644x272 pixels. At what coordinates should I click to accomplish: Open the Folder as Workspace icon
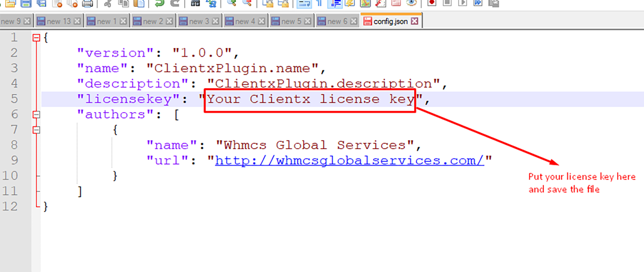click(395, 3)
